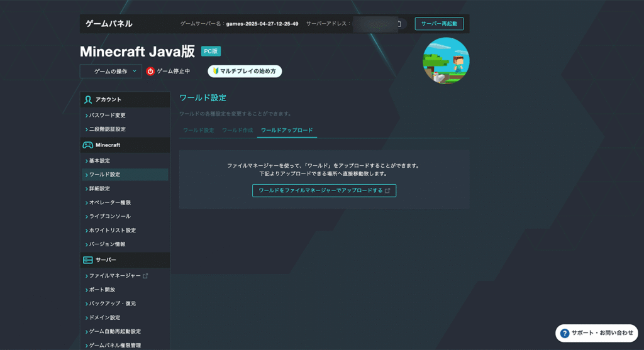
Task: Click the Minecraft Java版 heading
Action: point(137,52)
